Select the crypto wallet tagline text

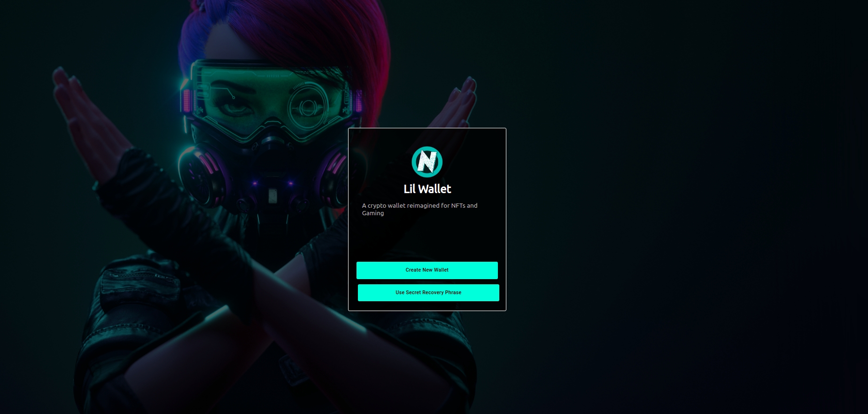point(419,209)
